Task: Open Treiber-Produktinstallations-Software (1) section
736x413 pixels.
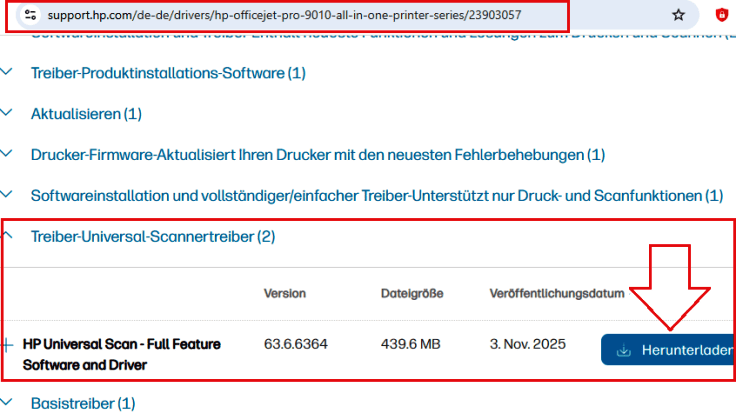Action: (x=168, y=73)
